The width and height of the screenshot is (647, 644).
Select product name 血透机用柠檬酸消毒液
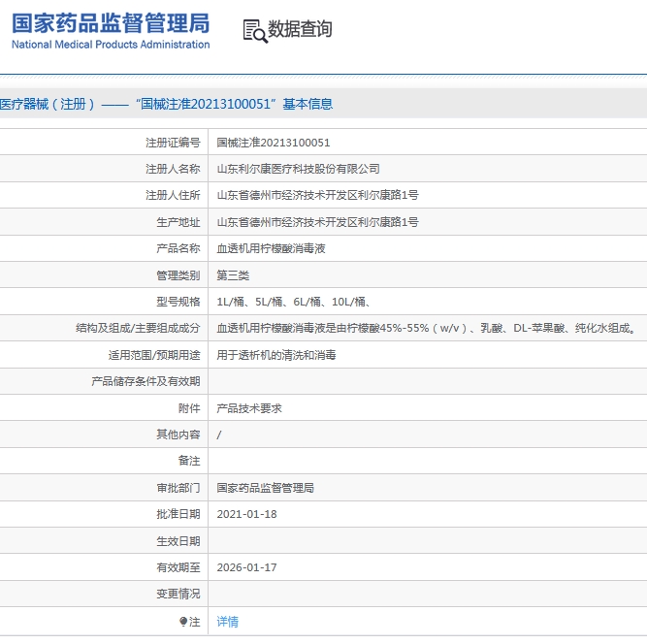pyautogui.click(x=271, y=248)
